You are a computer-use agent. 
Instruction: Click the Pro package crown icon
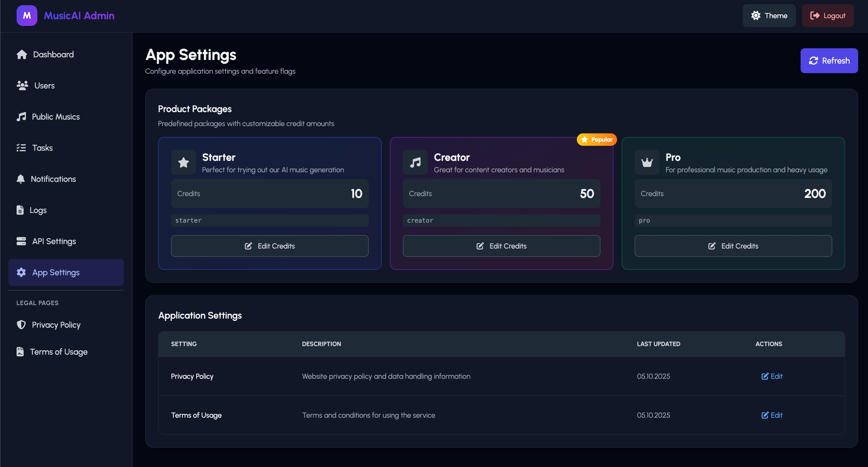pyautogui.click(x=647, y=162)
